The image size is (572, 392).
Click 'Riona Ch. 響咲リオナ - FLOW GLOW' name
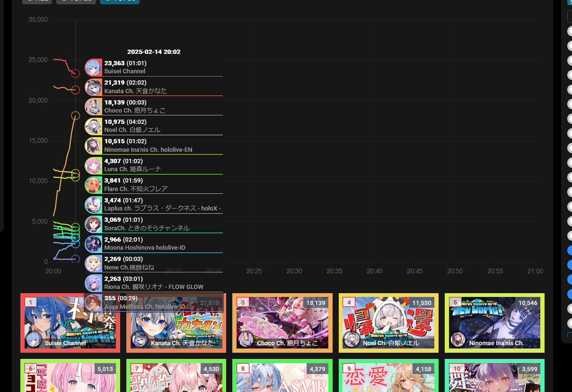(x=154, y=287)
